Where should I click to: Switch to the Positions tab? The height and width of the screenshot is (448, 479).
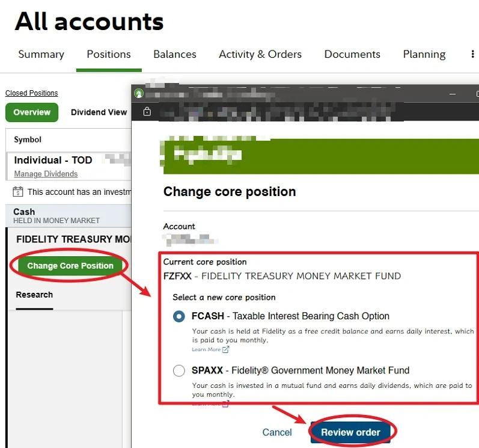click(x=109, y=54)
